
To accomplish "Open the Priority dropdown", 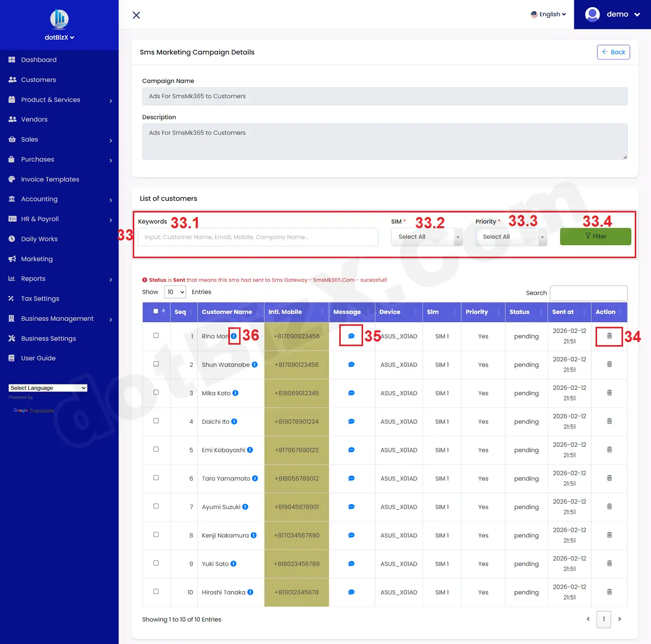I will (511, 236).
